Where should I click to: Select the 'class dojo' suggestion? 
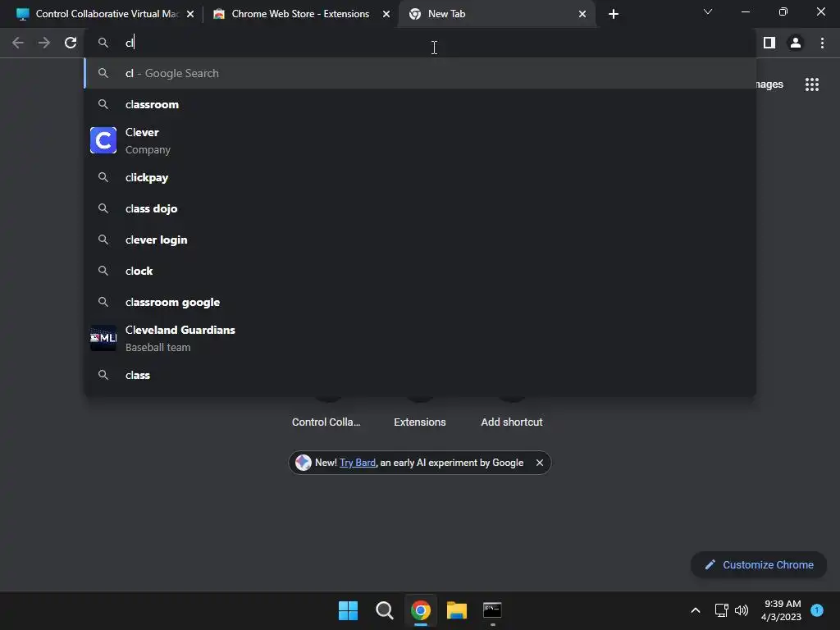coord(420,208)
